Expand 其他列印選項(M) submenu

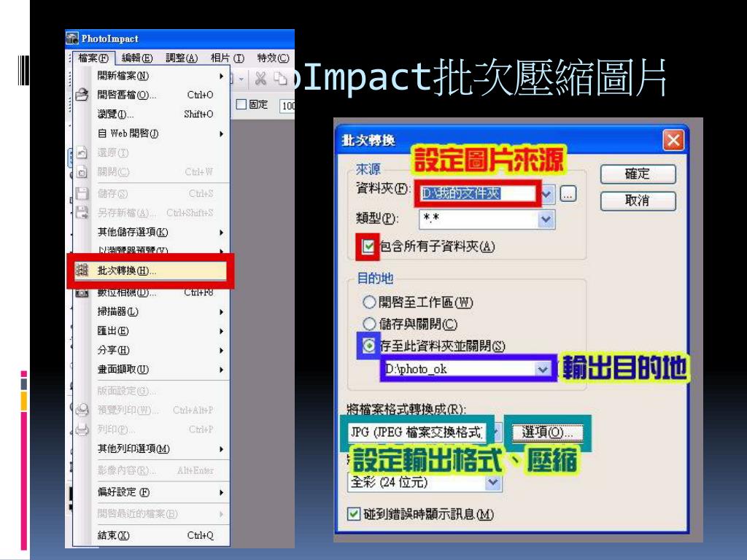click(x=150, y=448)
